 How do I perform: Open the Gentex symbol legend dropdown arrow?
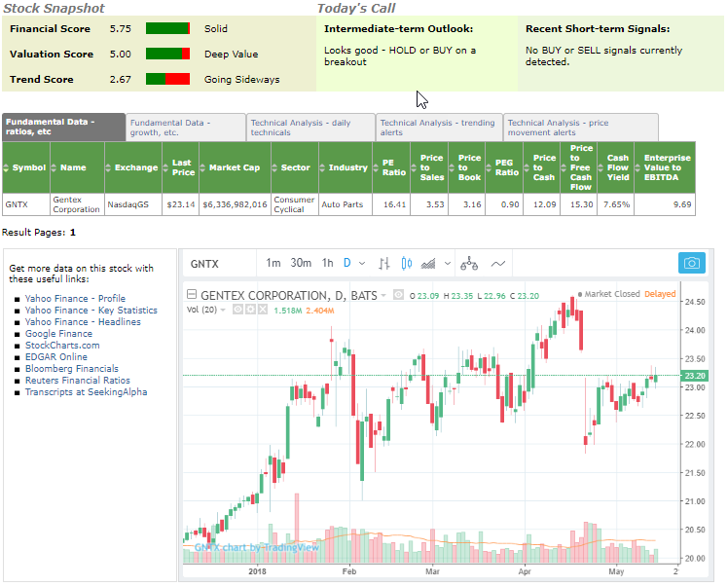point(383,295)
